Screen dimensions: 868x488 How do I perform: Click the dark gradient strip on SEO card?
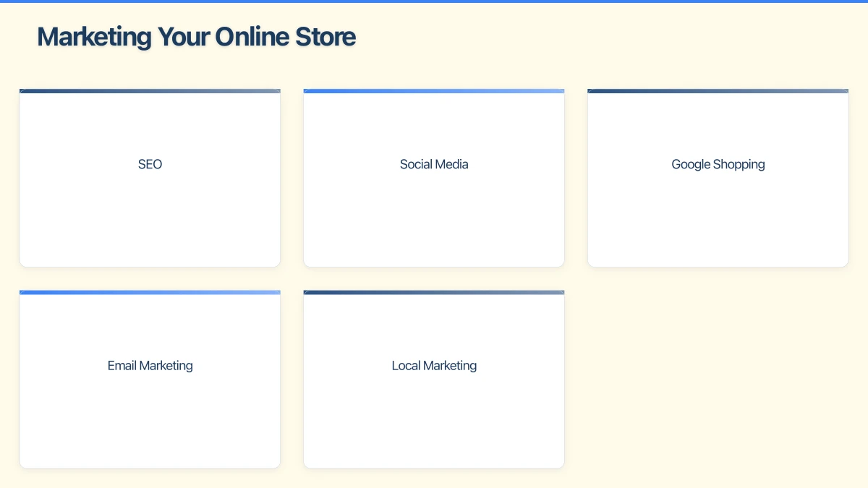point(150,91)
